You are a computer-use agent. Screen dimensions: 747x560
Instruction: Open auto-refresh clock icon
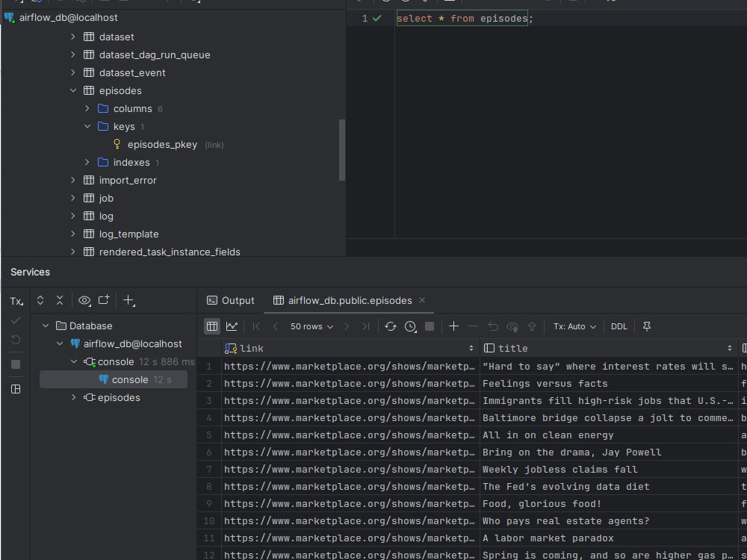pyautogui.click(x=411, y=326)
